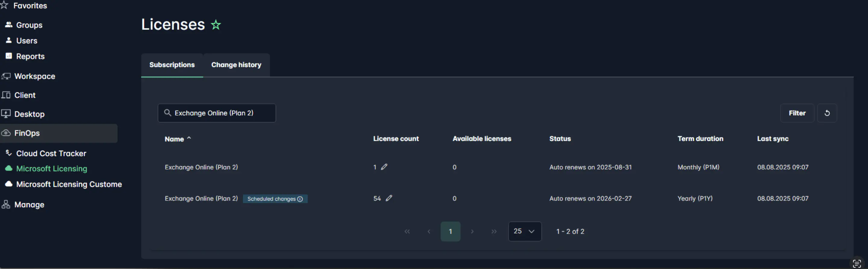The image size is (868, 269).
Task: Click the refresh icon button
Action: click(827, 113)
